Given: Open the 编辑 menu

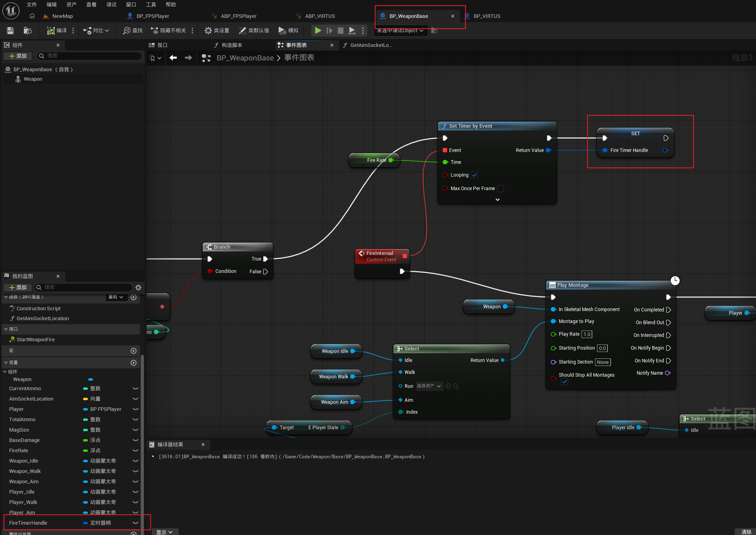Looking at the screenshot, I should (52, 4).
